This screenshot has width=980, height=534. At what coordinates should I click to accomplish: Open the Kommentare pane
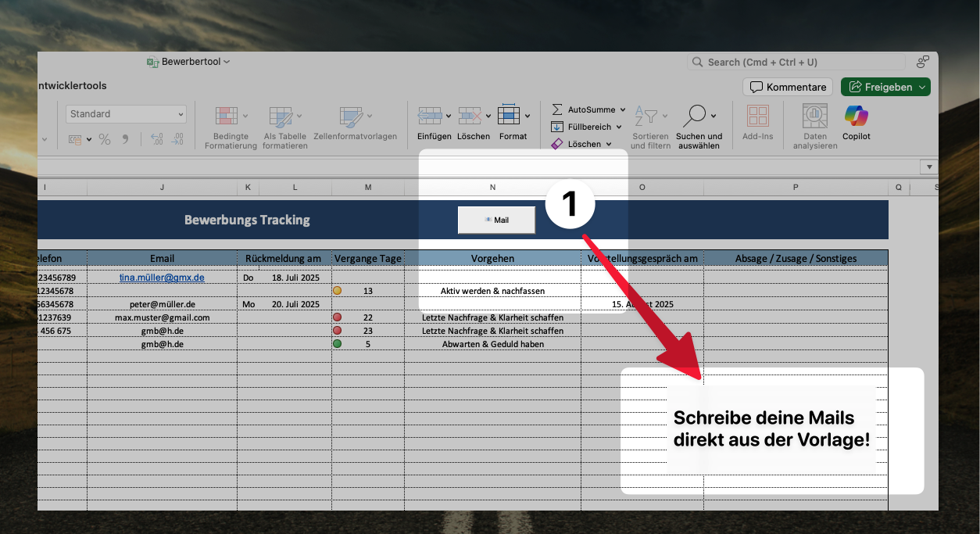(789, 87)
